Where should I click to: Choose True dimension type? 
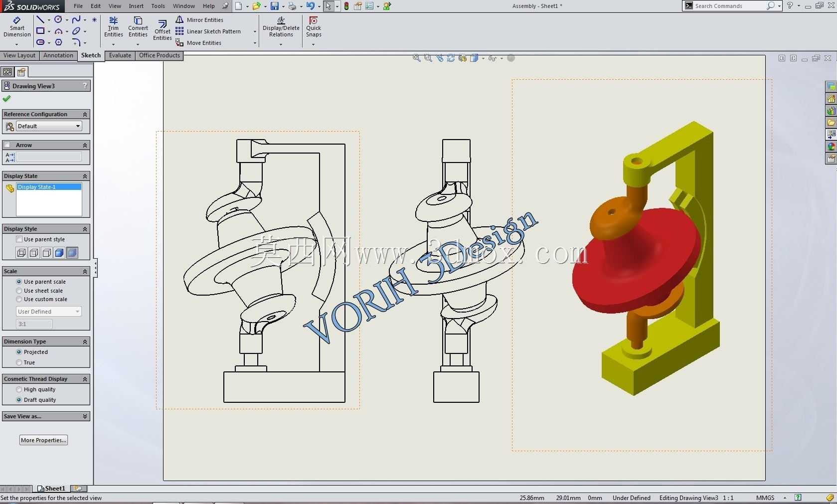19,362
